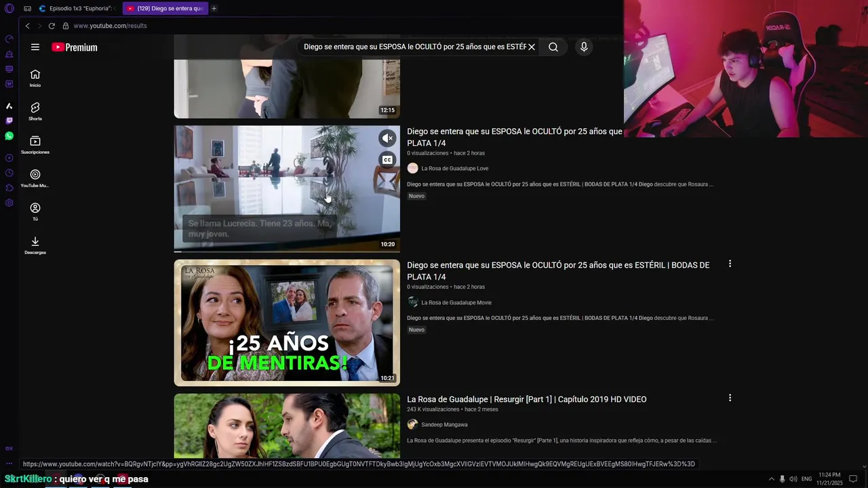
Task: Start voice search with microphone
Action: coord(584,47)
